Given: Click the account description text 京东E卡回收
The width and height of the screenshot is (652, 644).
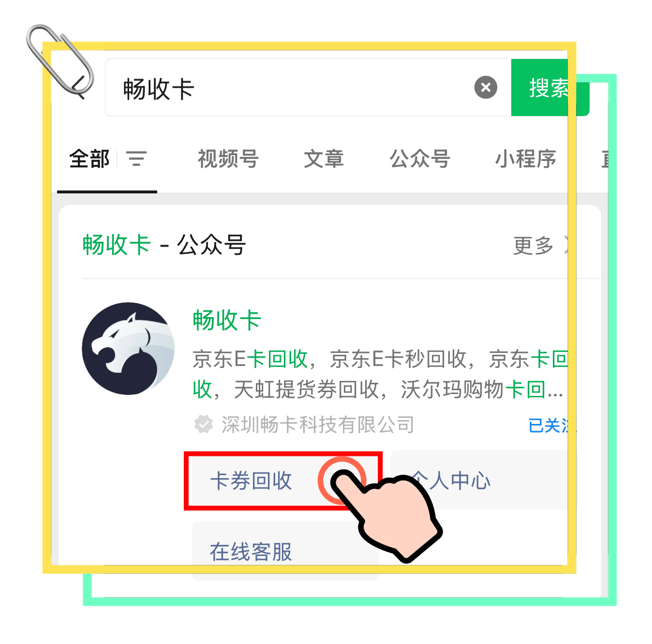Looking at the screenshot, I should pyautogui.click(x=251, y=359).
